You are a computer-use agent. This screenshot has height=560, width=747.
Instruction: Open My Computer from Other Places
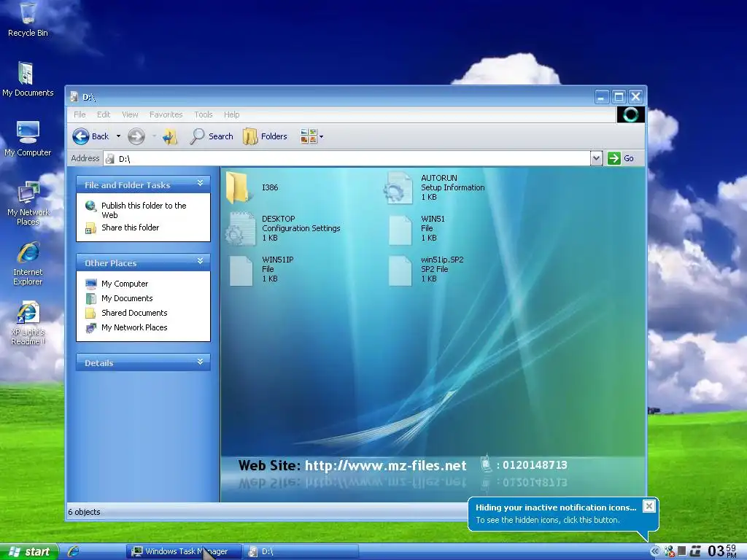pyautogui.click(x=124, y=284)
